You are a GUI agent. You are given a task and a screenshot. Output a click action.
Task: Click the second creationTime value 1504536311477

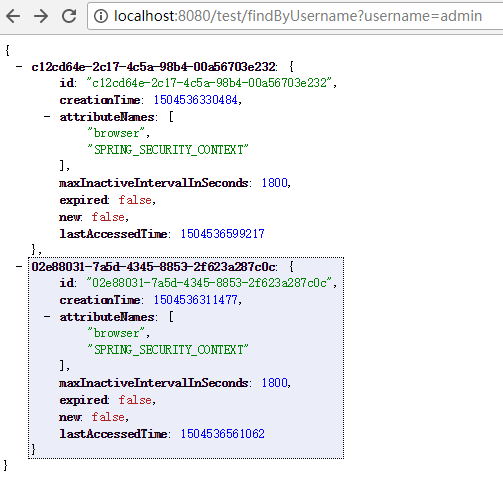pyautogui.click(x=196, y=300)
